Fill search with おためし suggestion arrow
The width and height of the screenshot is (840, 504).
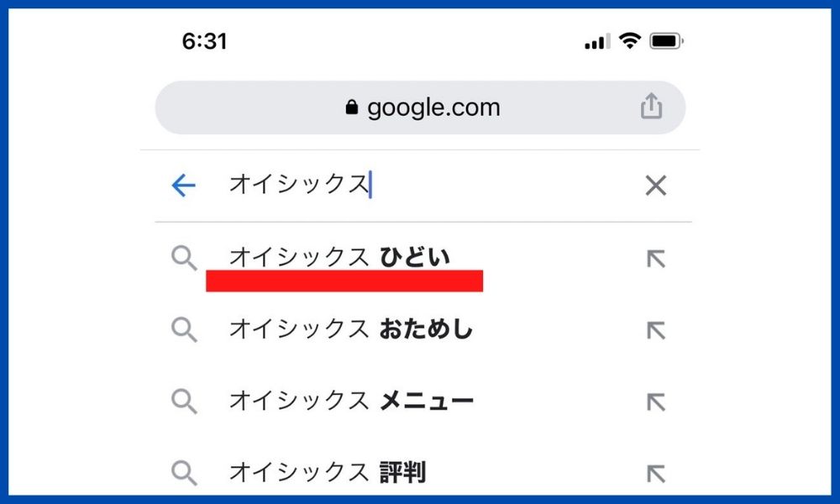pyautogui.click(x=656, y=330)
